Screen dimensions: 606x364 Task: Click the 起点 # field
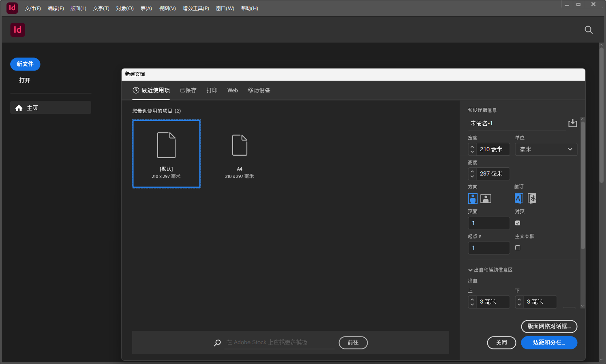click(489, 248)
